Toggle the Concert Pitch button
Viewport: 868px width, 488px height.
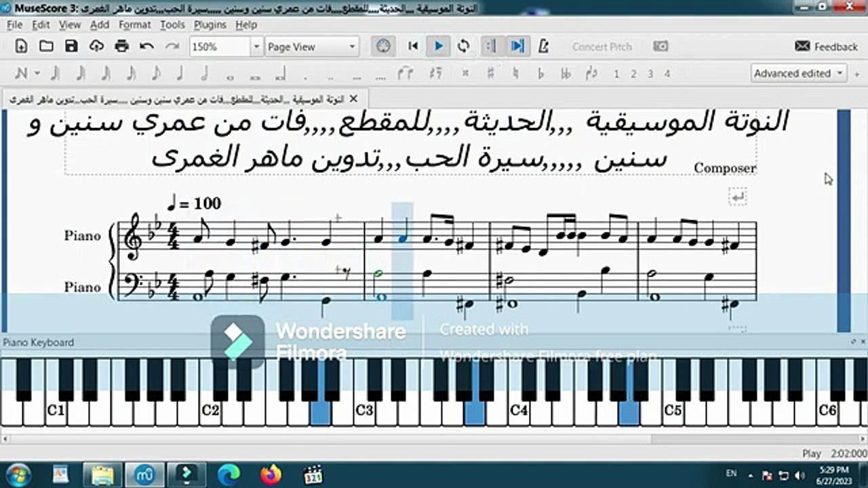click(x=602, y=47)
